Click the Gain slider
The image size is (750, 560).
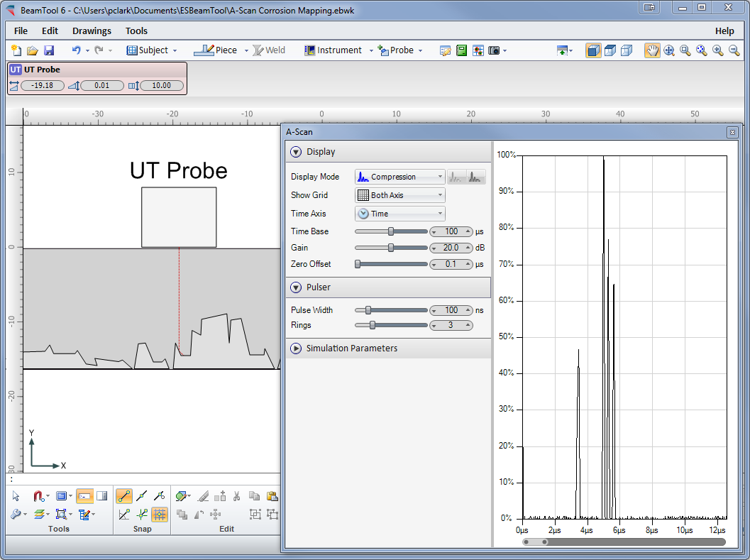(x=391, y=248)
